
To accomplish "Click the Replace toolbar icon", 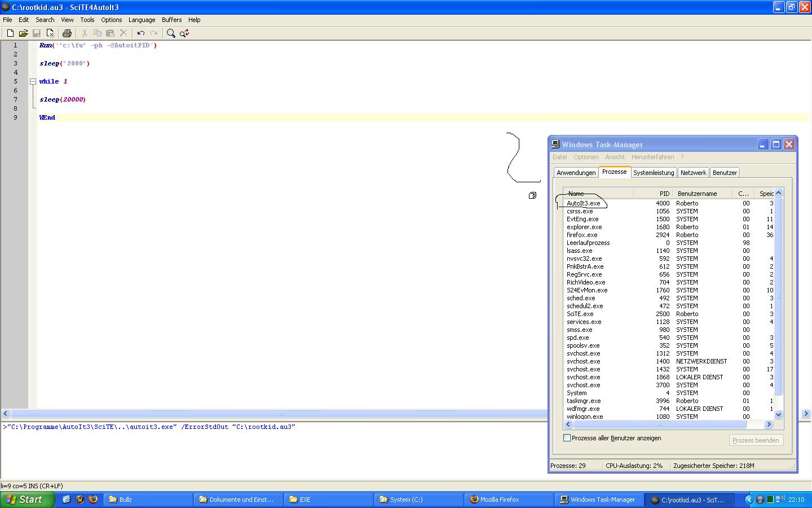I will point(184,33).
